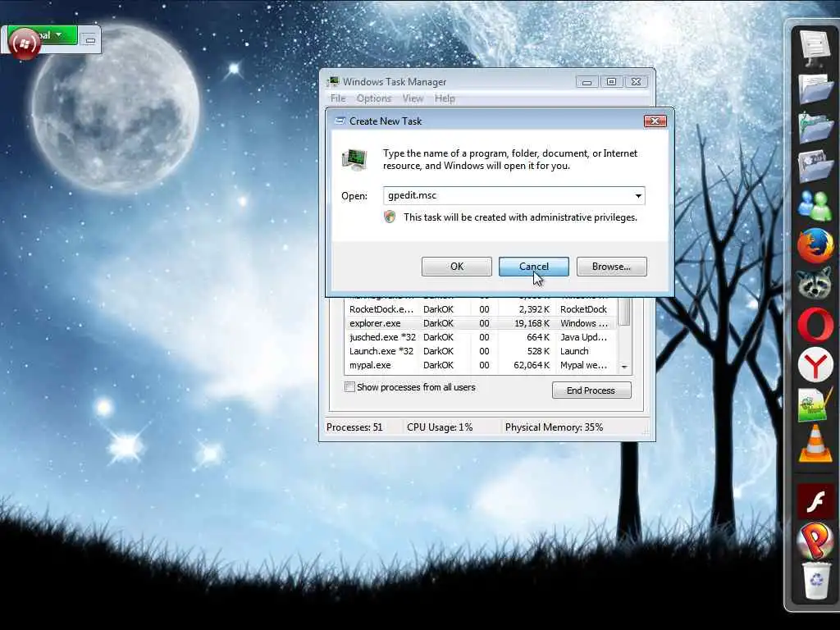Open the Help menu in Task Manager

[x=445, y=98]
